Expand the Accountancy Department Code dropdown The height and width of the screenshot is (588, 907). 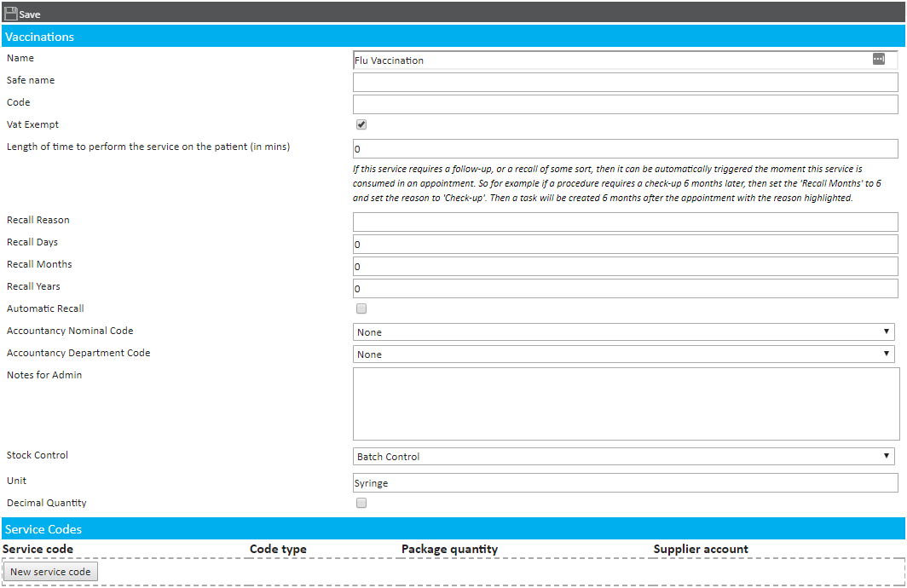pos(623,354)
